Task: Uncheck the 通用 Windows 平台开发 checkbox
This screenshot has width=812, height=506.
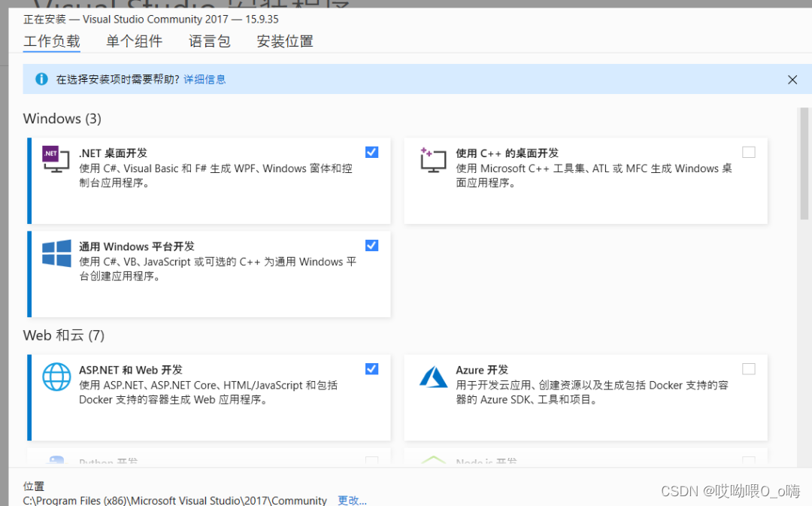Action: (372, 246)
